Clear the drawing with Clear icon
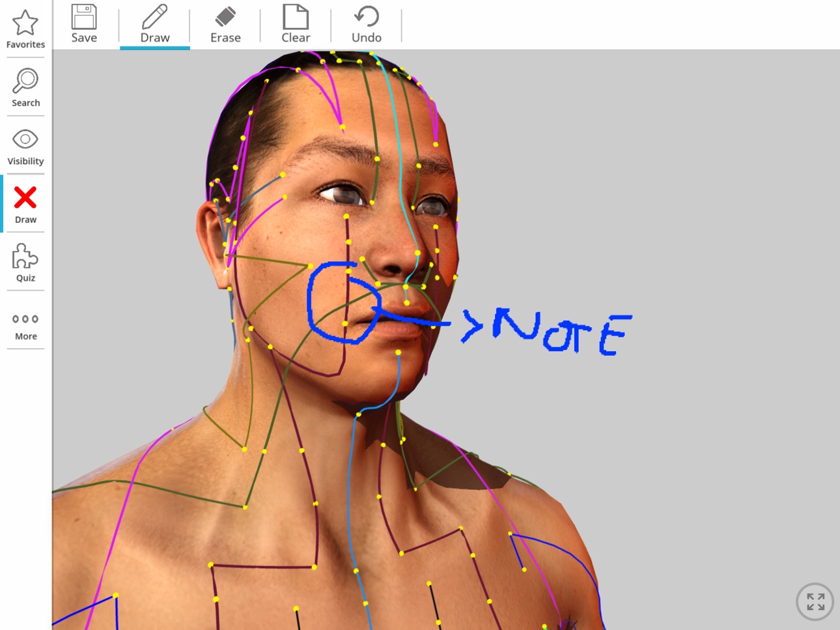 [296, 24]
